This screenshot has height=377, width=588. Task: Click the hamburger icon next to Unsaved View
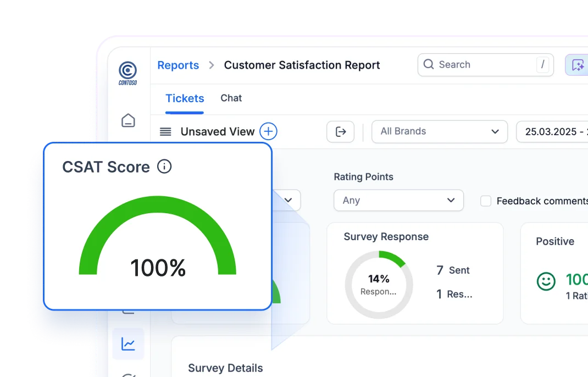[167, 131]
